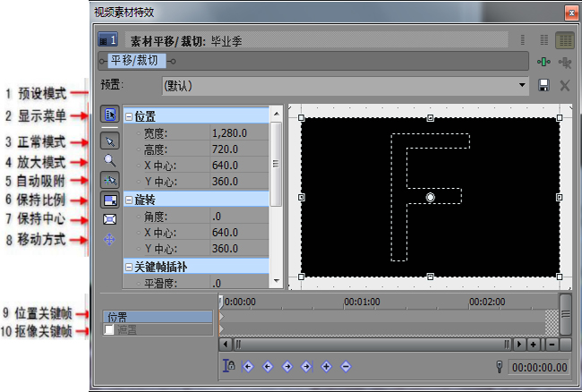The height and width of the screenshot is (392, 582).
Task: Open the preset (预置) dropdown
Action: pyautogui.click(x=523, y=86)
